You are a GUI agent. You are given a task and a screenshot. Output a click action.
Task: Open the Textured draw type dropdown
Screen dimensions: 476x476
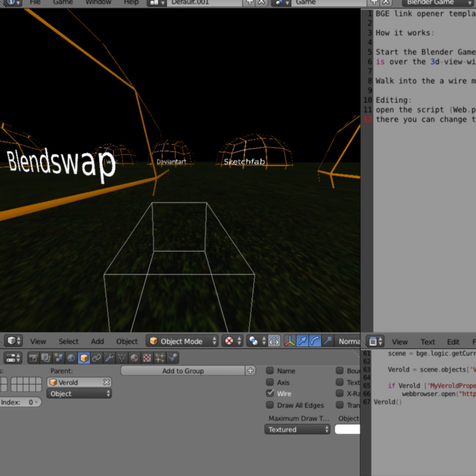(x=297, y=429)
